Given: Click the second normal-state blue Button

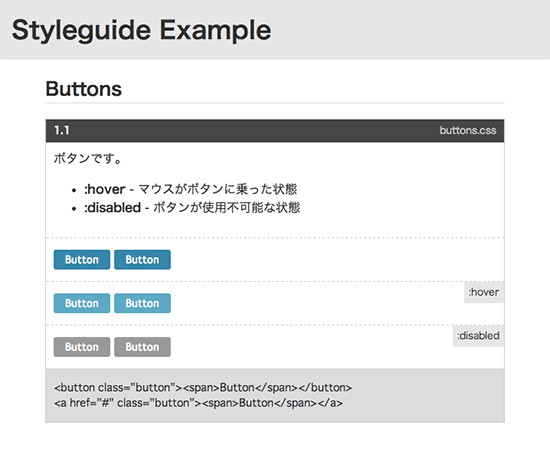Looking at the screenshot, I should coord(142,260).
